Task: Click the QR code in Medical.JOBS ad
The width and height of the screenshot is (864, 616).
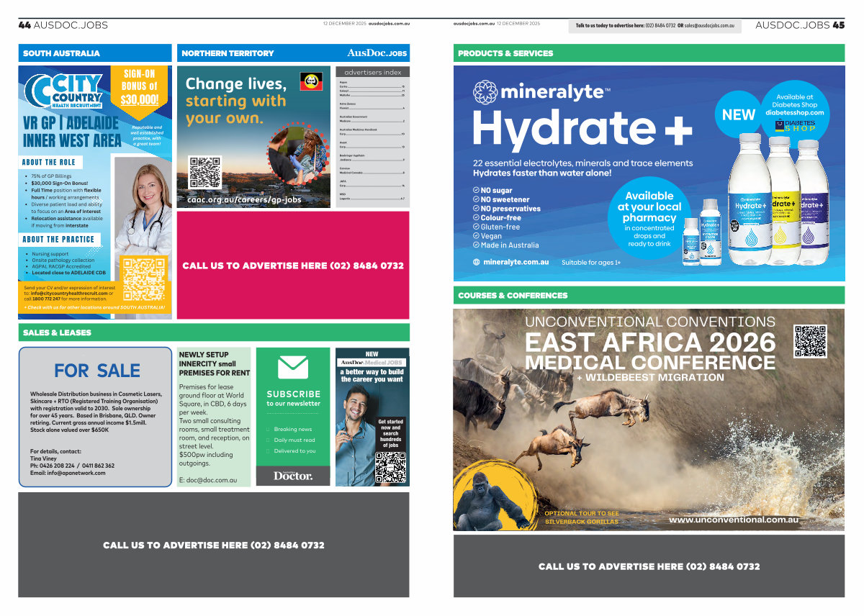Action: click(390, 467)
